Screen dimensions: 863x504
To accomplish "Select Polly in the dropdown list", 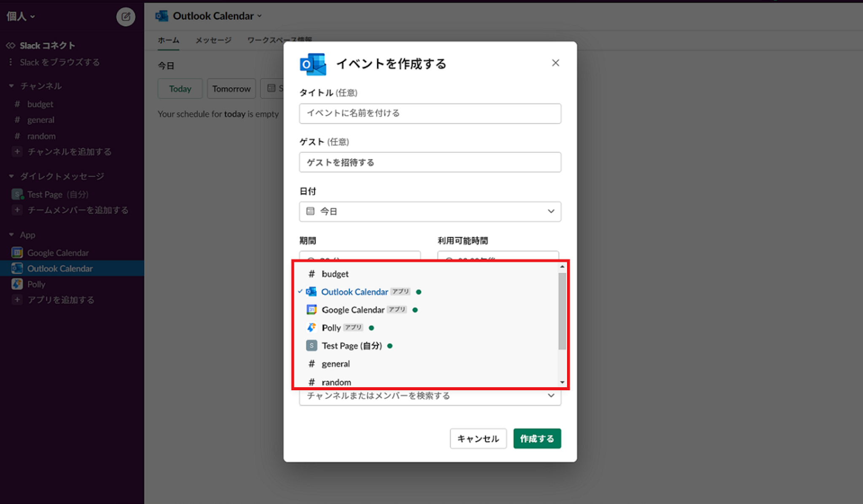I will point(331,328).
